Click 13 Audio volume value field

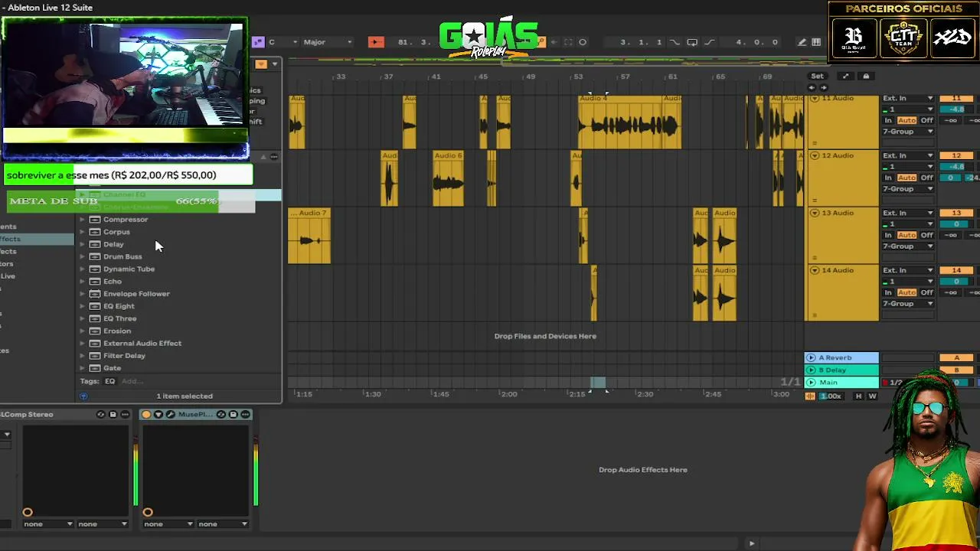point(956,224)
